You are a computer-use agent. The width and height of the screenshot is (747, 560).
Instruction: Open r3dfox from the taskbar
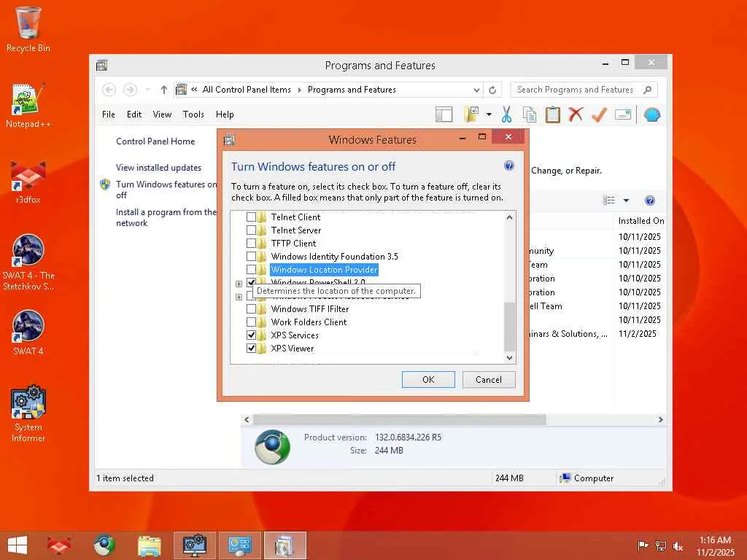59,545
